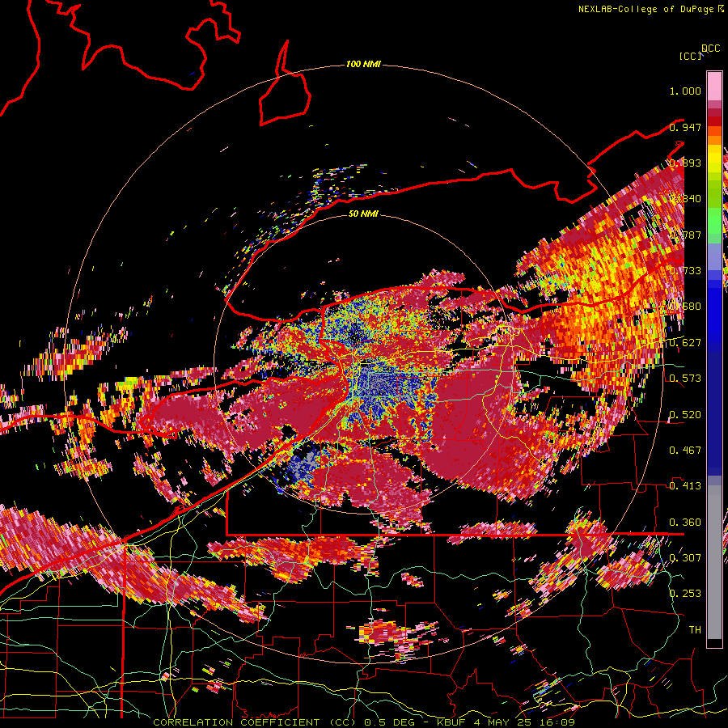The width and height of the screenshot is (728, 728).
Task: Pick the yellow segment of the color bar
Action: (x=714, y=158)
